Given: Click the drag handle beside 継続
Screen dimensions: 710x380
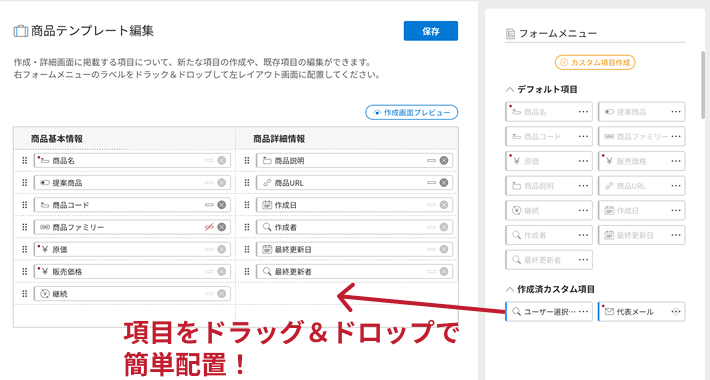Looking at the screenshot, I should pos(24,293).
